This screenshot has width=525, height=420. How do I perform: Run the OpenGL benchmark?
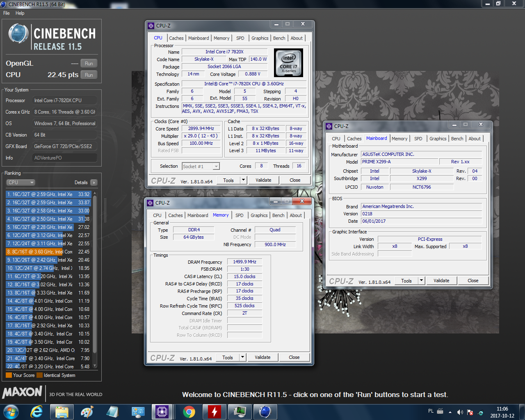click(89, 64)
